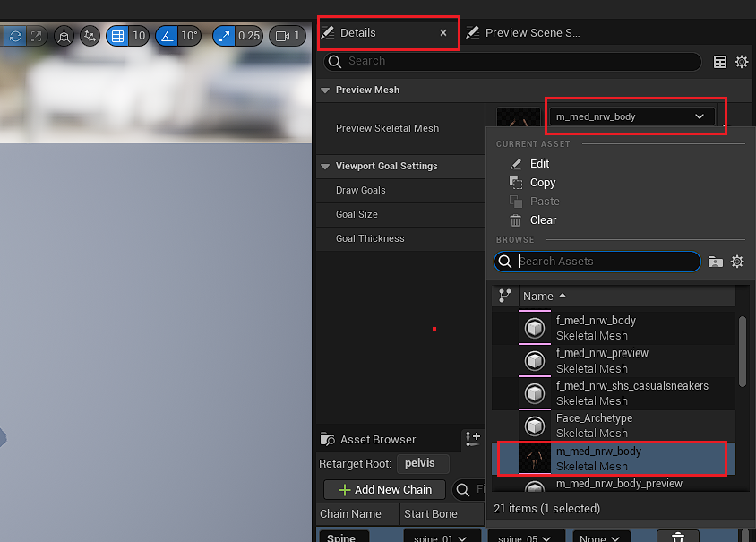Open the None IK goal dropdown
756x542 pixels.
pyautogui.click(x=602, y=537)
